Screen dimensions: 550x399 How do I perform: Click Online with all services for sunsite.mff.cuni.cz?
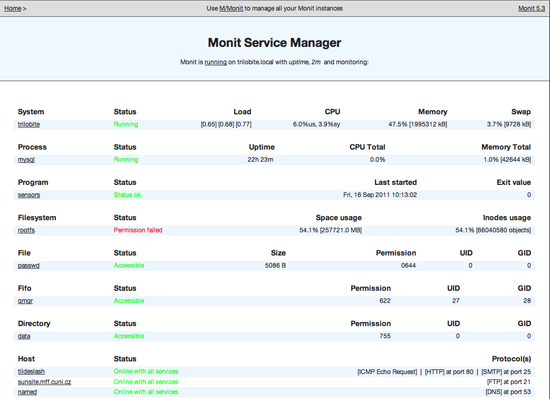(x=146, y=382)
